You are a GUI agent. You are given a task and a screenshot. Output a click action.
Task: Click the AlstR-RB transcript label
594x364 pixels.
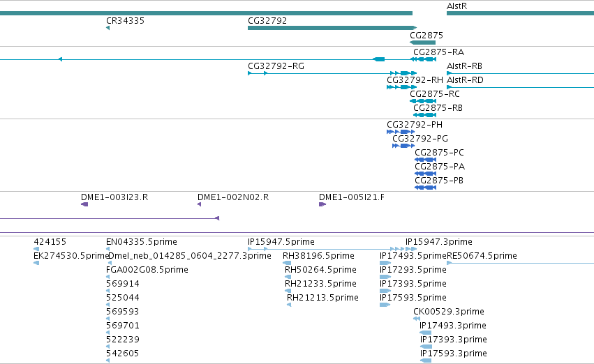click(464, 66)
